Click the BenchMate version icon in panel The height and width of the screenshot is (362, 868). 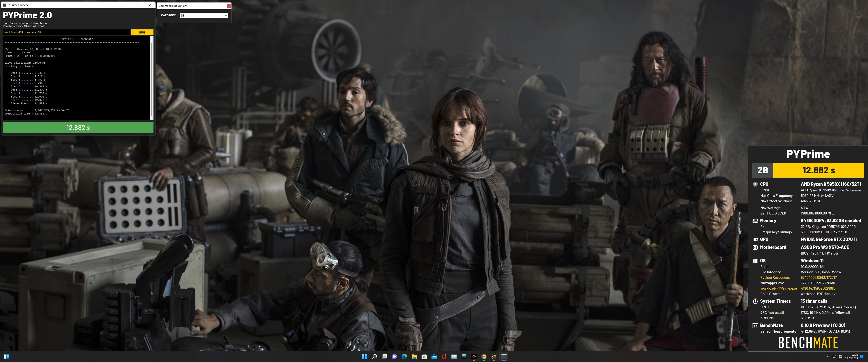(755, 326)
